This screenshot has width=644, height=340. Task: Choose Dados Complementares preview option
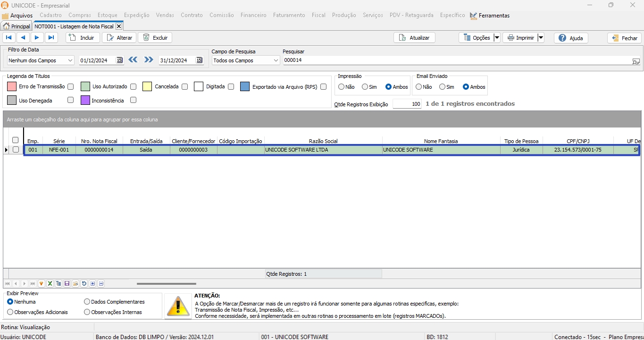click(87, 302)
